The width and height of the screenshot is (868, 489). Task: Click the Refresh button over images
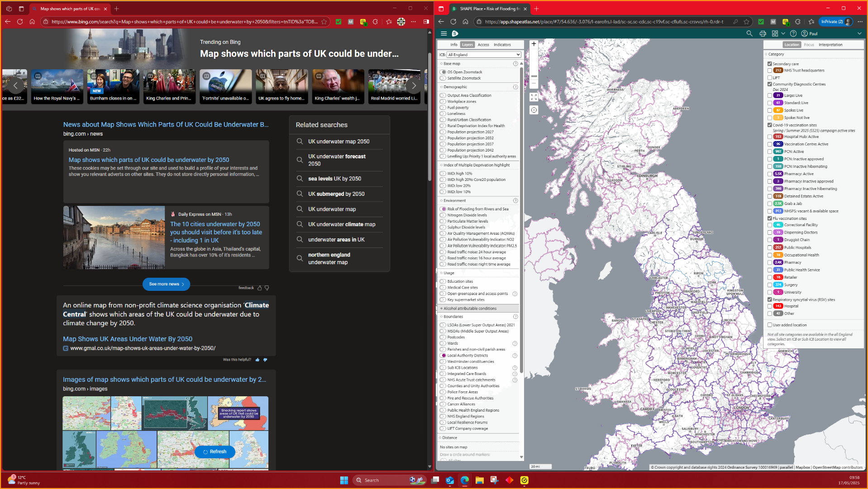(x=215, y=451)
